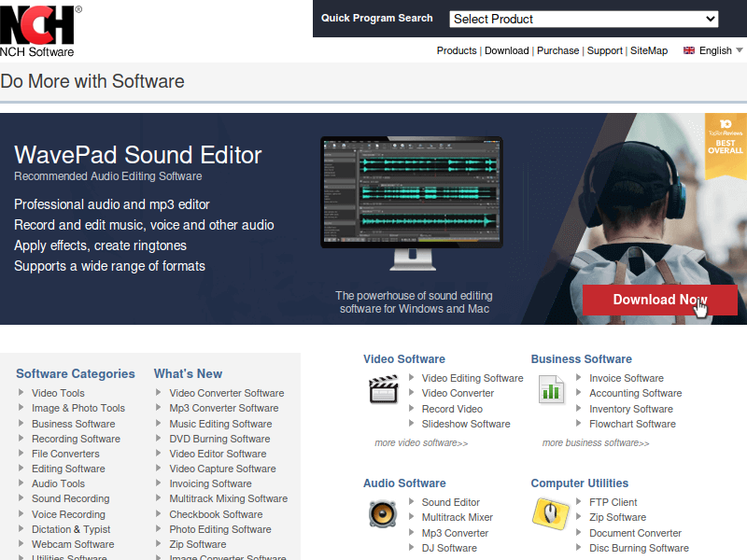The height and width of the screenshot is (560, 747).
Task: Open Zip Software in What's New list
Action: [x=198, y=544]
